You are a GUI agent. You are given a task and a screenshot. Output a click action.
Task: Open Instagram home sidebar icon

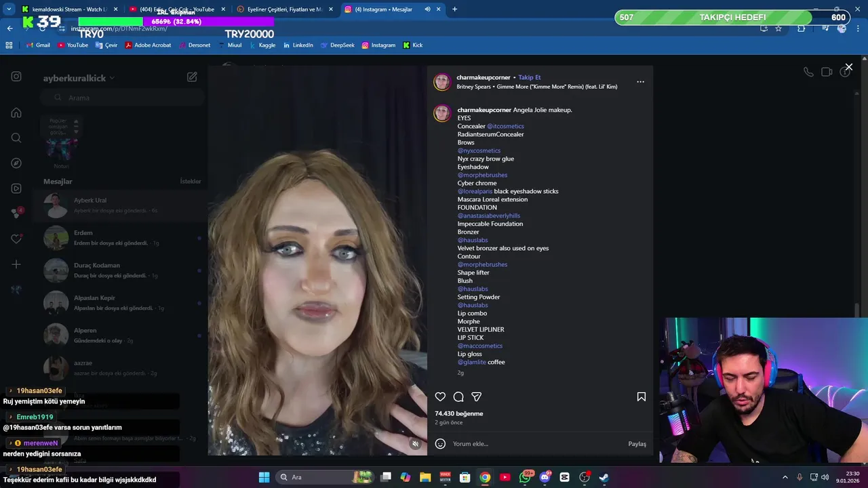[x=16, y=113]
